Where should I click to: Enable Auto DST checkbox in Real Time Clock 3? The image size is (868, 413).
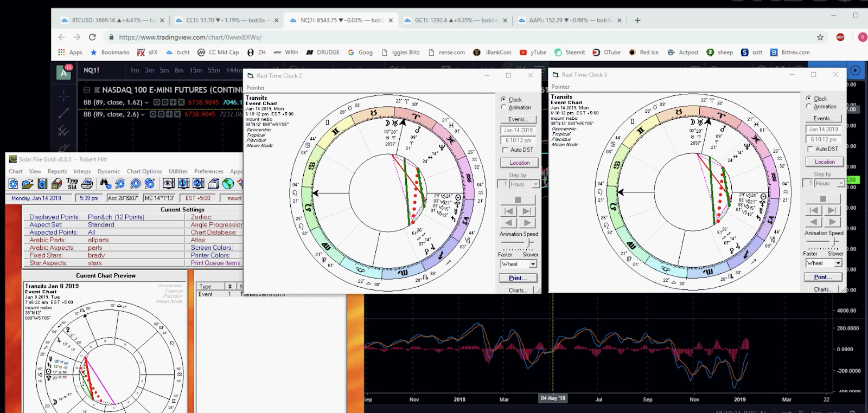(810, 149)
